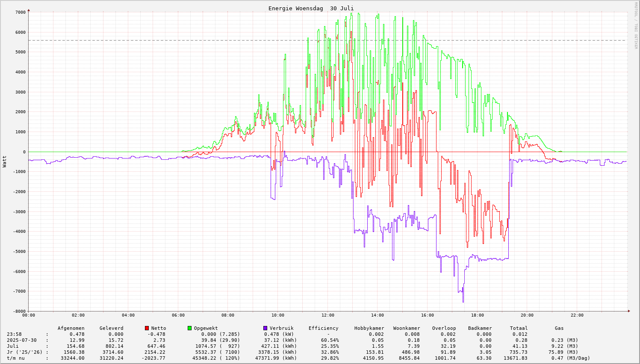Screen dimensions: 640x364
Task: Click the purple Verbruik legend swatch
Action: tap(265, 328)
